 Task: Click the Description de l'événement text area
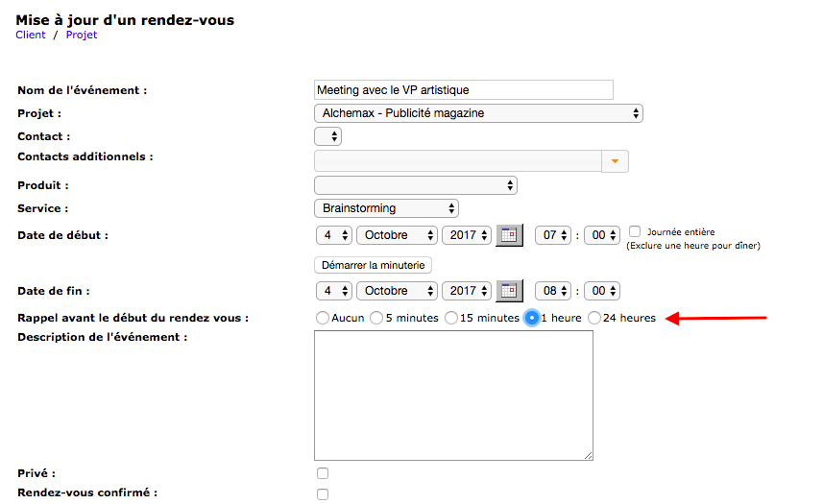click(x=453, y=395)
